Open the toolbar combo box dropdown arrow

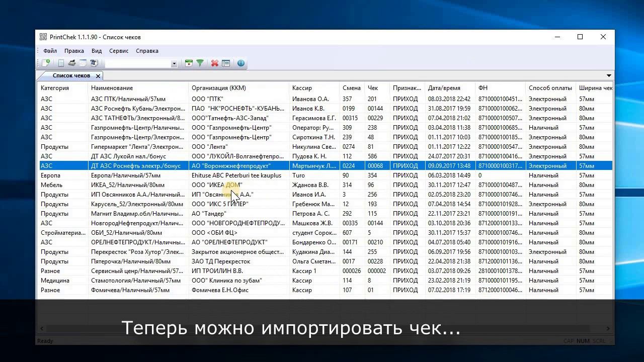click(x=174, y=63)
